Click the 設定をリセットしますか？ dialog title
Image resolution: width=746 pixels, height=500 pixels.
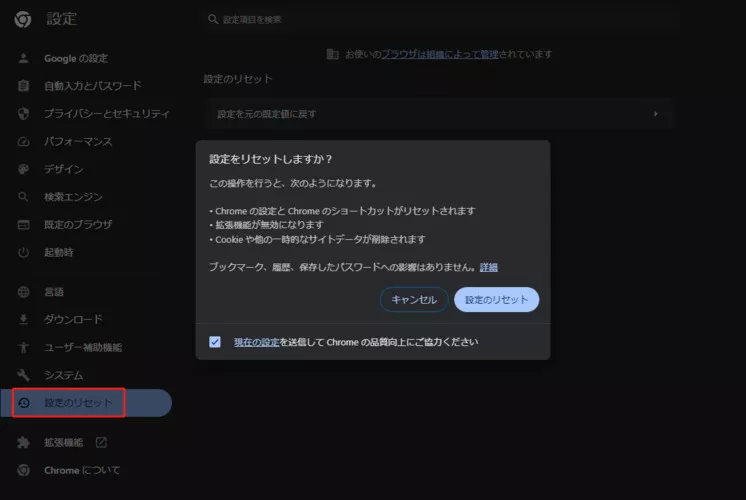point(271,159)
